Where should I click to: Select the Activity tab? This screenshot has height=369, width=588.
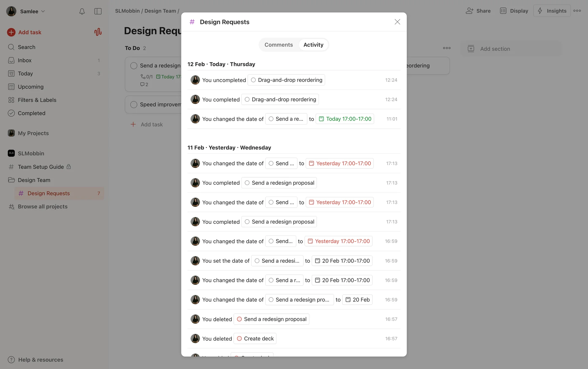(x=313, y=45)
